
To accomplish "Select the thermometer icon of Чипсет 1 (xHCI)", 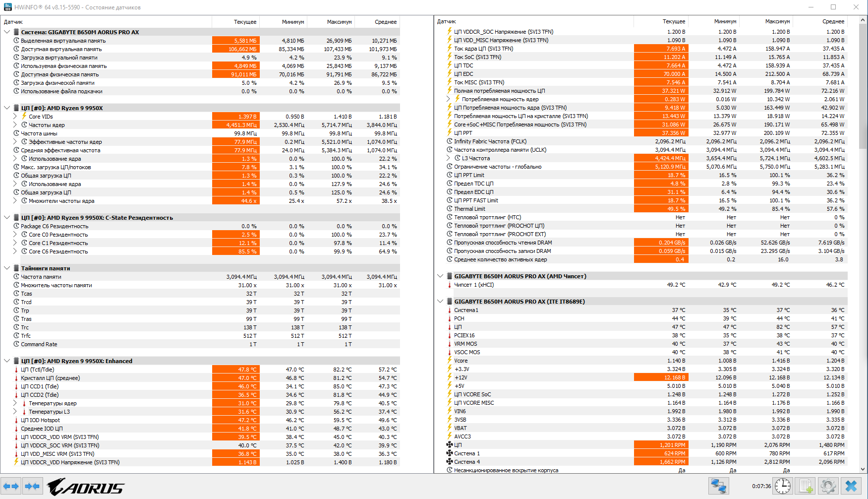I will (x=450, y=285).
